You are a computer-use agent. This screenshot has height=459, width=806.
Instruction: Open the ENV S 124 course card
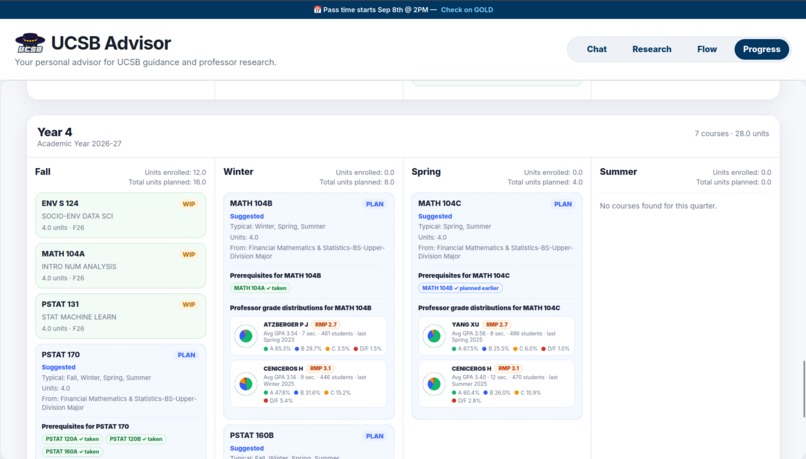pos(120,215)
